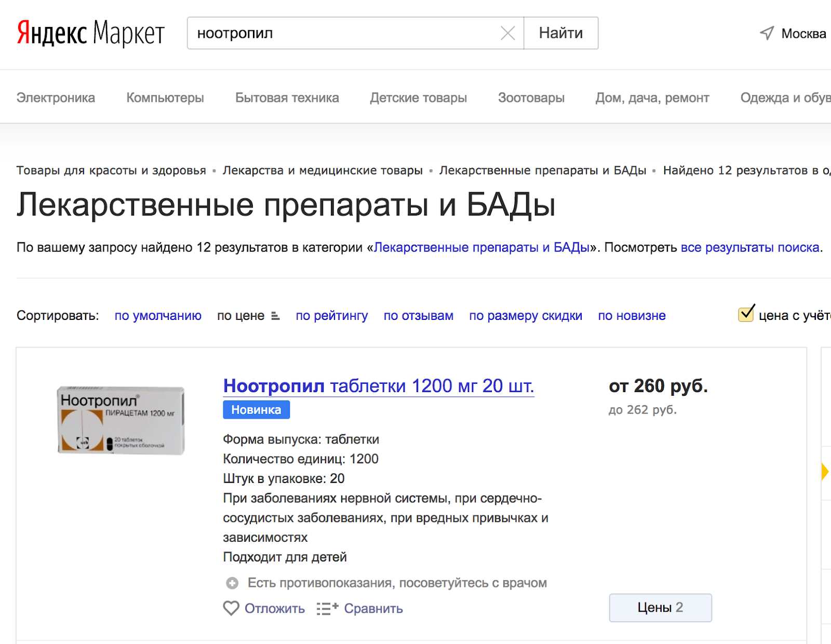The image size is (831, 644).
Task: Click the compare list icon next to Сравнить
Action: [327, 608]
